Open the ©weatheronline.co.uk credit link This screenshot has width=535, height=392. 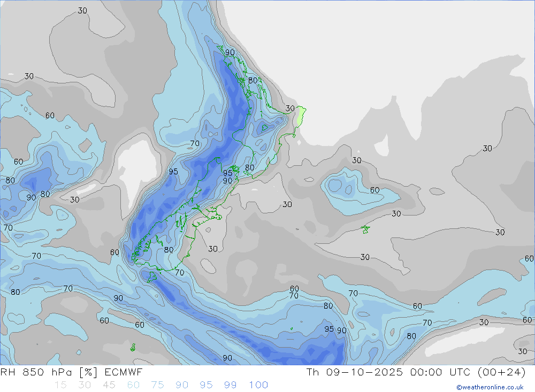click(x=490, y=387)
